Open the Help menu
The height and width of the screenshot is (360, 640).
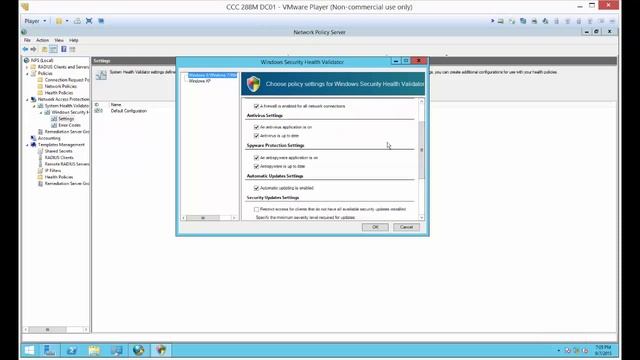73,40
